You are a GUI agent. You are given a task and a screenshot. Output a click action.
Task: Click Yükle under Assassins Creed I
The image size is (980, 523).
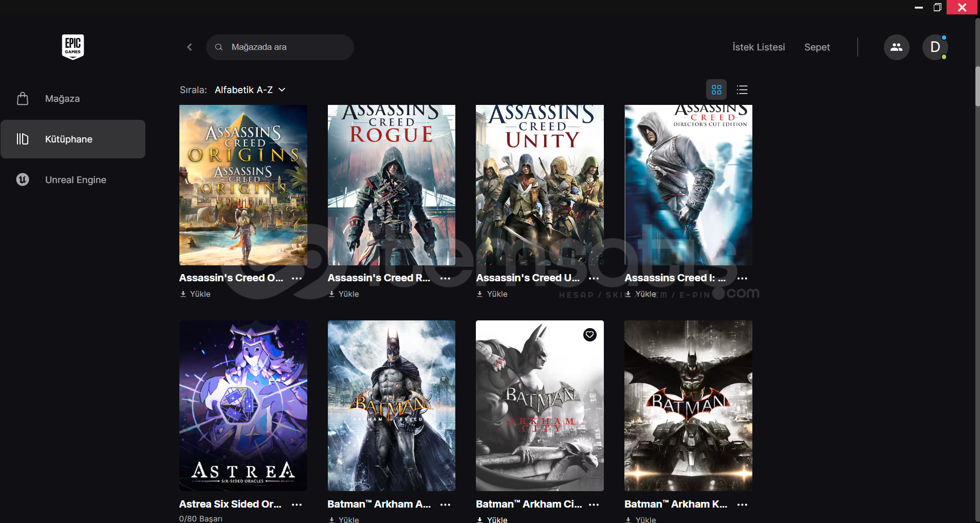point(641,294)
